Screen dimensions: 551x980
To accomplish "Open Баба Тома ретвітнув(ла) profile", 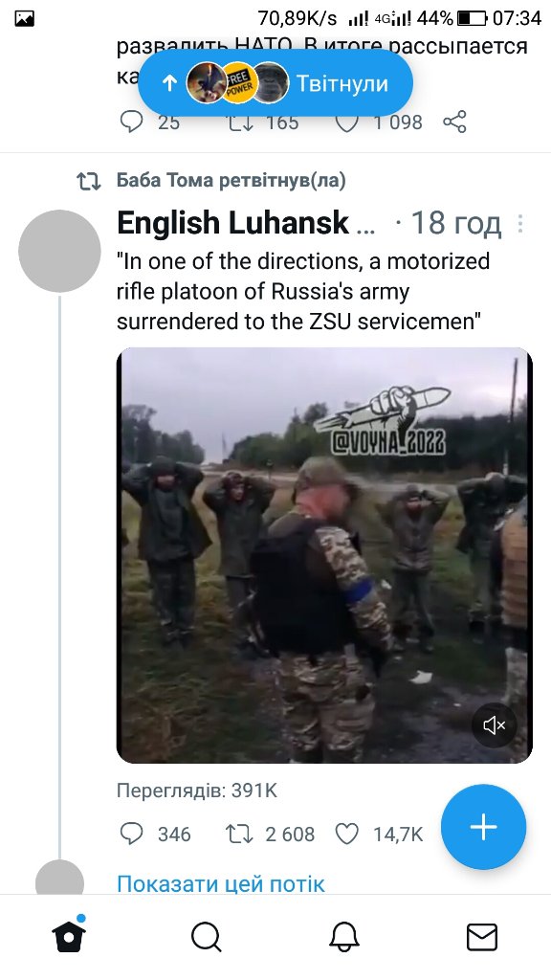I will coord(231,181).
